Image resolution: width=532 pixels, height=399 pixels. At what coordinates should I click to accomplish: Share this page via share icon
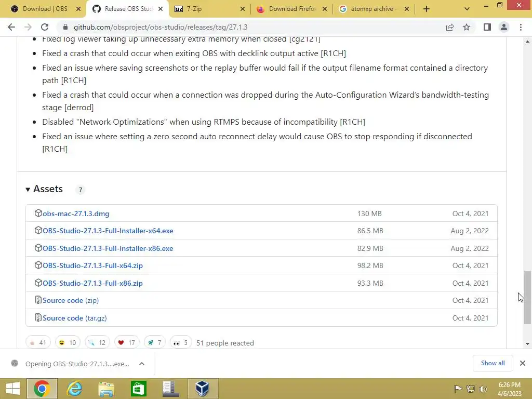[450, 27]
